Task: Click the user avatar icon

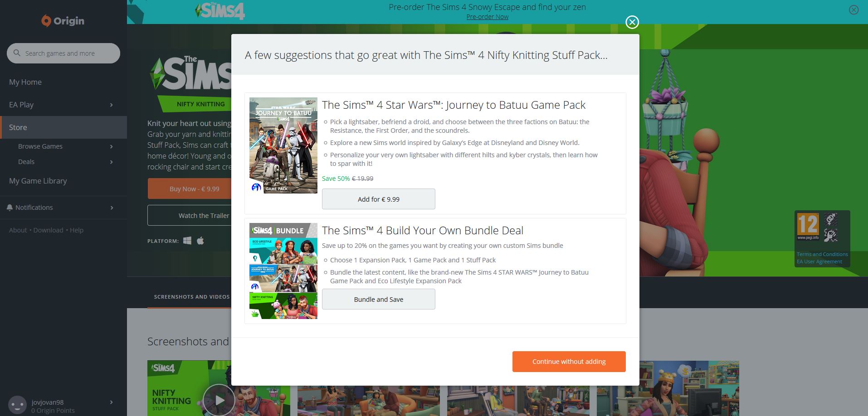Action: coord(18,405)
